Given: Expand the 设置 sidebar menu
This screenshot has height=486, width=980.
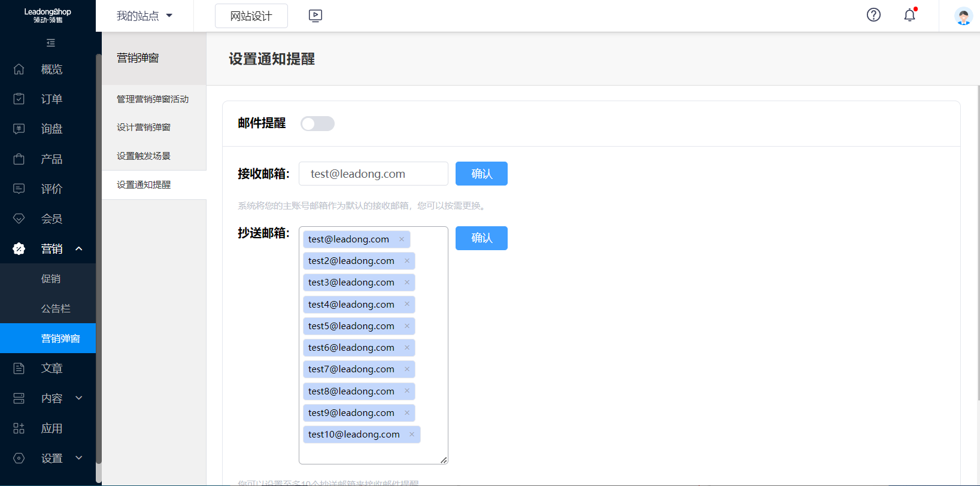Looking at the screenshot, I should pos(78,458).
